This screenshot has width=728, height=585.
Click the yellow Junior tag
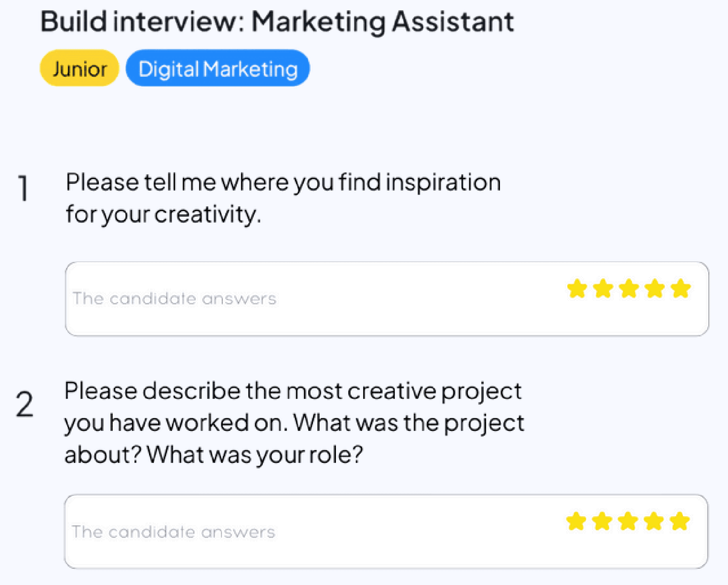point(79,68)
